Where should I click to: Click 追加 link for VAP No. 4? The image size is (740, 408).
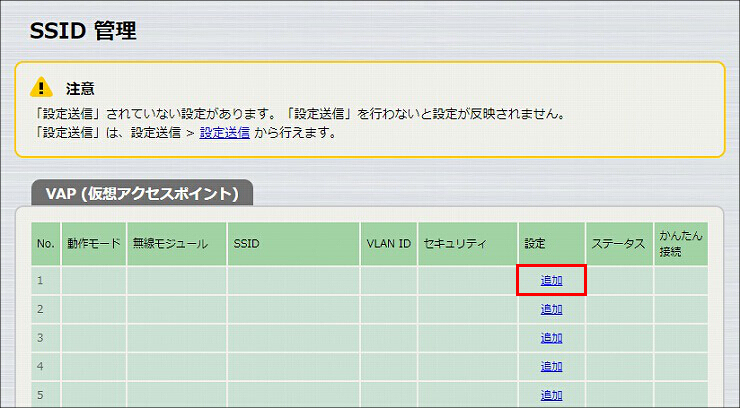(551, 366)
